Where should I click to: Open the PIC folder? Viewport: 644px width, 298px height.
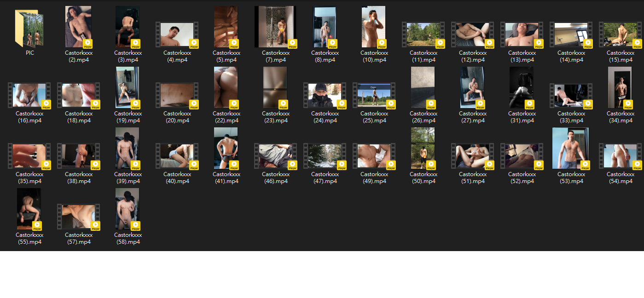(30, 29)
